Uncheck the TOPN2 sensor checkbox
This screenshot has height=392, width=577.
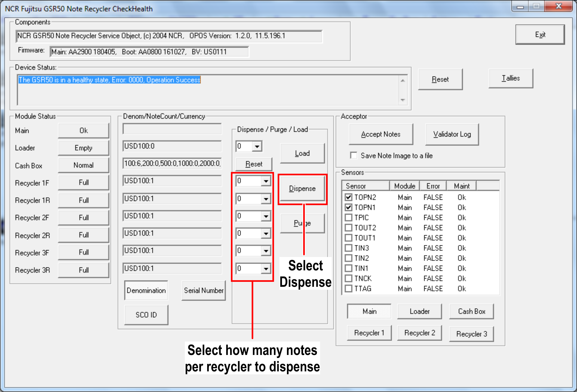[349, 197]
